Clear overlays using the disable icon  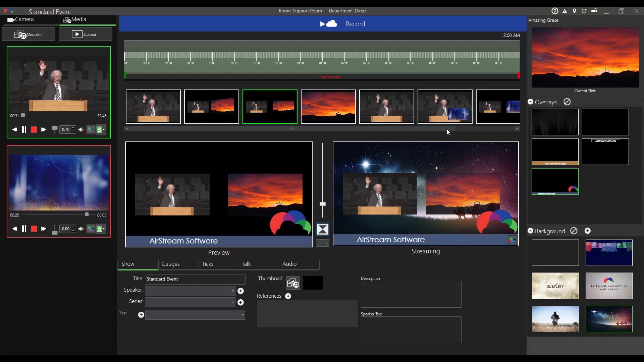567,102
